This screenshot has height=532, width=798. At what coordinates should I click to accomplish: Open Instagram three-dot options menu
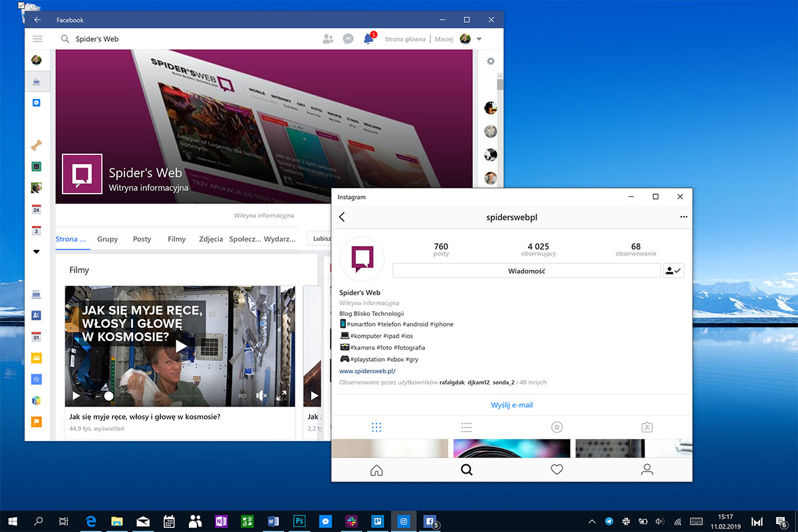pos(684,217)
